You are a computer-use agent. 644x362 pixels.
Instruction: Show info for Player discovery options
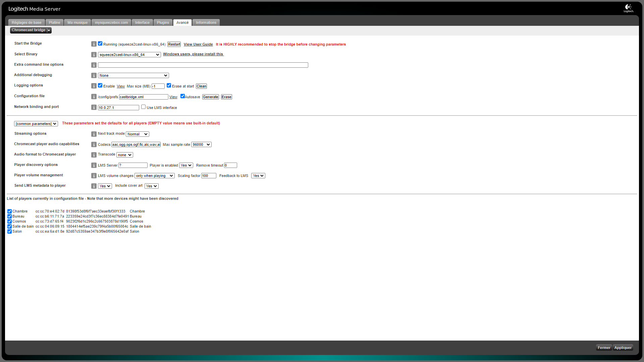94,165
